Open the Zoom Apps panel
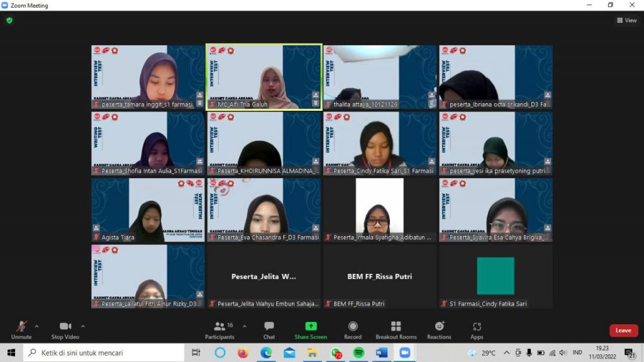This screenshot has width=644, height=362. pos(477,329)
